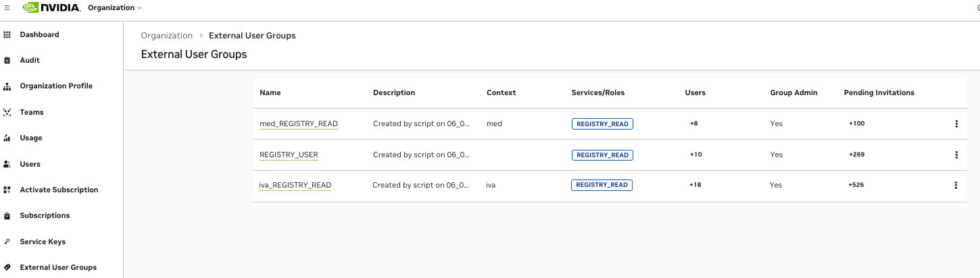Open the Usage page
The image size is (980, 278).
[x=31, y=138]
